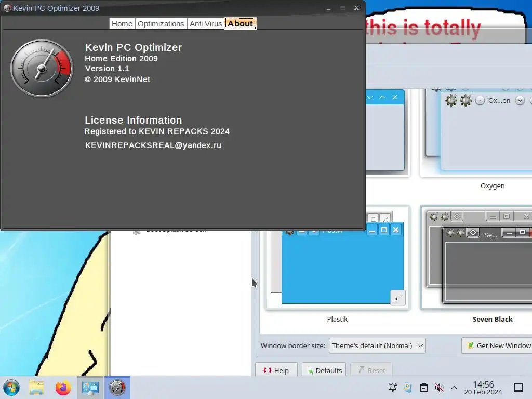Select the About tab
This screenshot has width=532, height=399.
pyautogui.click(x=240, y=24)
